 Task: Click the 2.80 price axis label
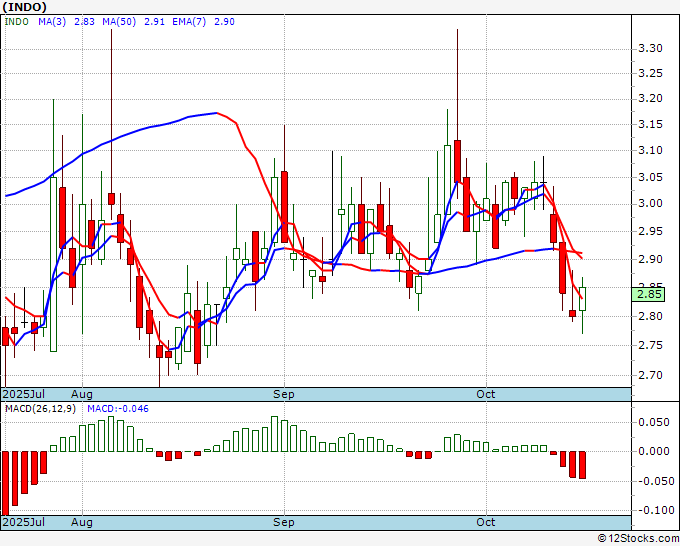651,316
